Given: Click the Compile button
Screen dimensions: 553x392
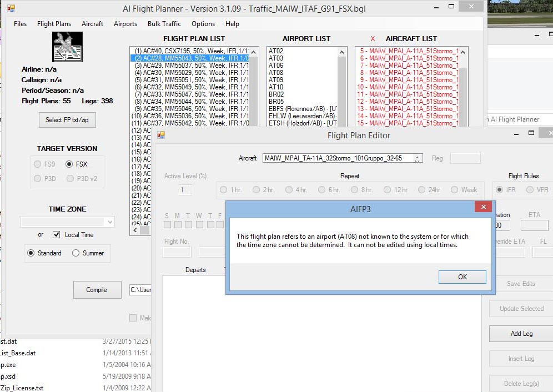Looking at the screenshot, I should 97,290.
